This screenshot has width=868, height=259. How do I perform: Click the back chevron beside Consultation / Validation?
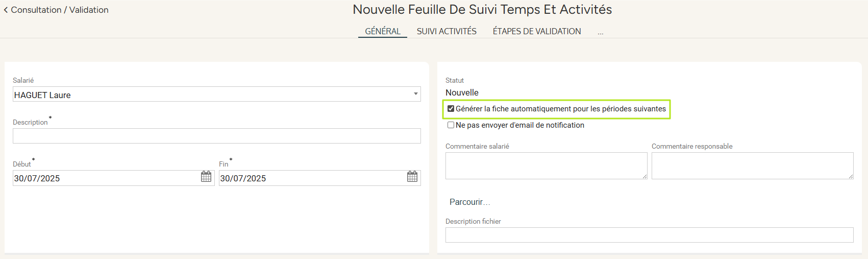[x=6, y=10]
